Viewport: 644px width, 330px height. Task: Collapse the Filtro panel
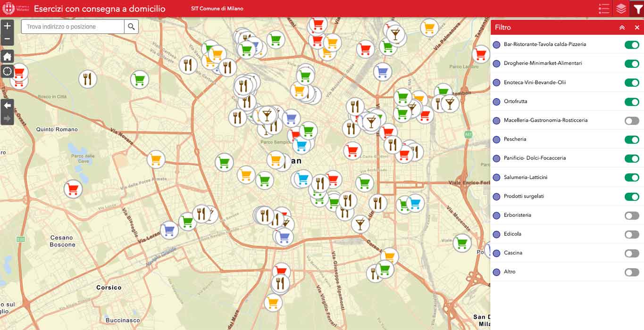(622, 27)
